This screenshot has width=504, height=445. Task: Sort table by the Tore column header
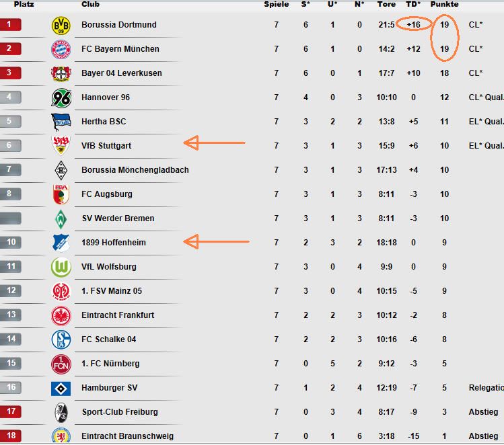click(x=386, y=4)
